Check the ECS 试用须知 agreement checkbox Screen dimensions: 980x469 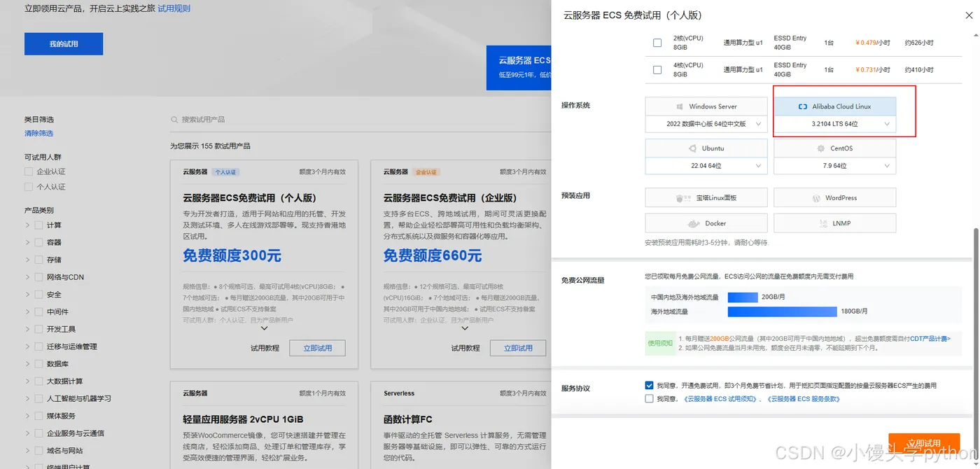pos(650,399)
